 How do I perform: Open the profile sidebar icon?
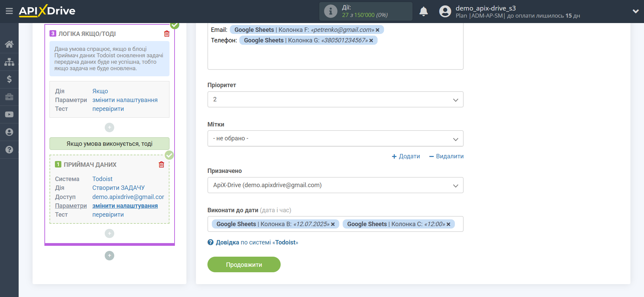coord(9,132)
